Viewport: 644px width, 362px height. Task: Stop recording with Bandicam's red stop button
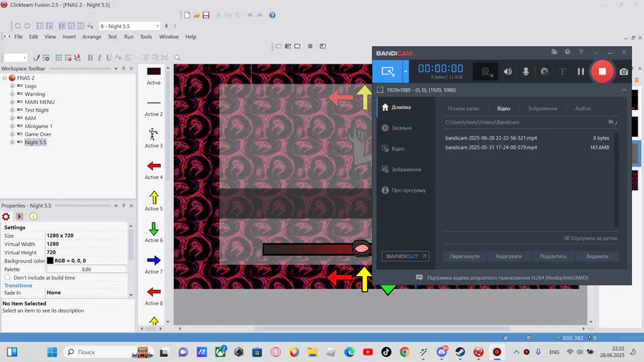pos(602,72)
